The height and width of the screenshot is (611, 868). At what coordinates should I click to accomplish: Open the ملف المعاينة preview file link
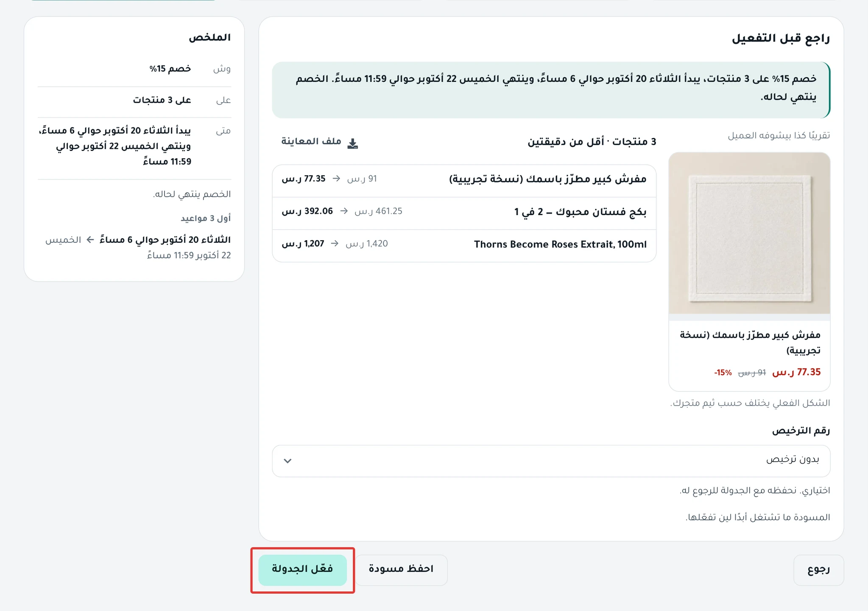320,142
